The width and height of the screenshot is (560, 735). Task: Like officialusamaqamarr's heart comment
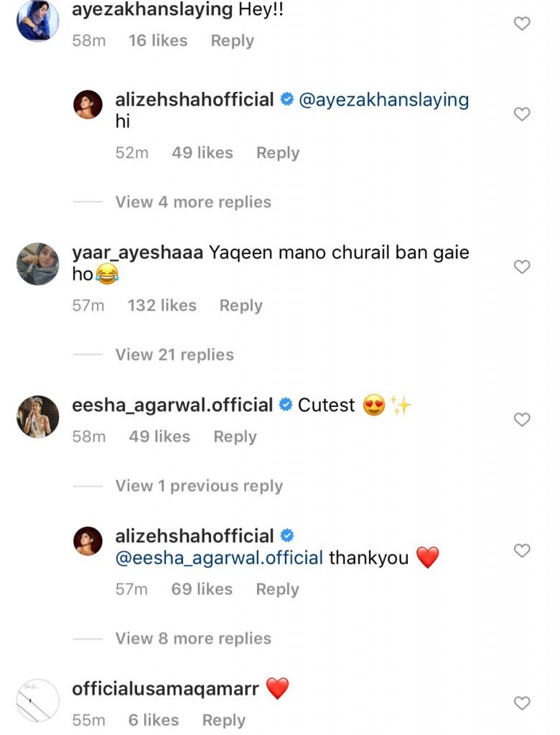tap(523, 703)
